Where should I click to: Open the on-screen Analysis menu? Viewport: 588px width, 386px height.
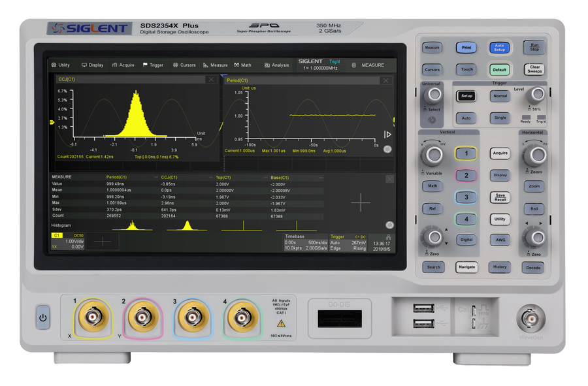(x=277, y=65)
